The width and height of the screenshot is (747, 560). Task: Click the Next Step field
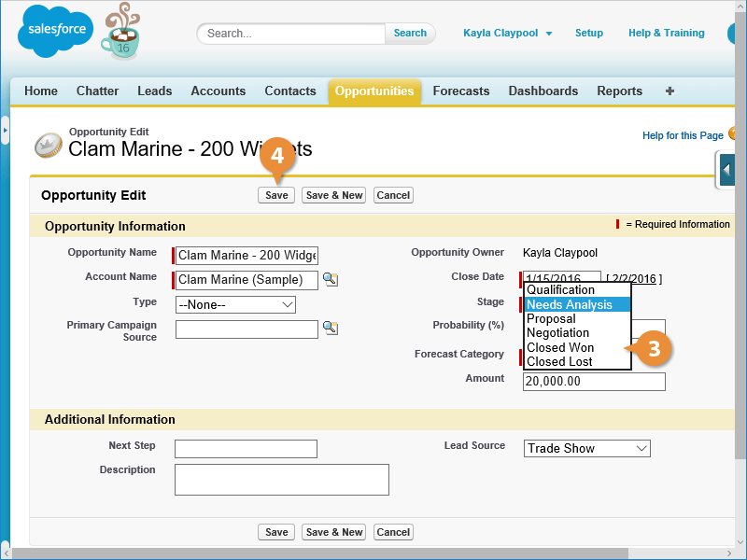point(246,449)
